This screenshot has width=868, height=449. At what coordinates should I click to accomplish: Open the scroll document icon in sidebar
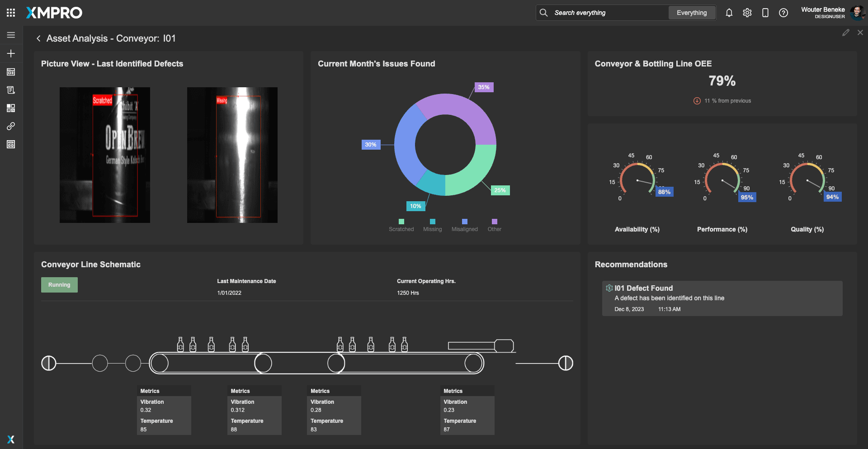pos(11,90)
